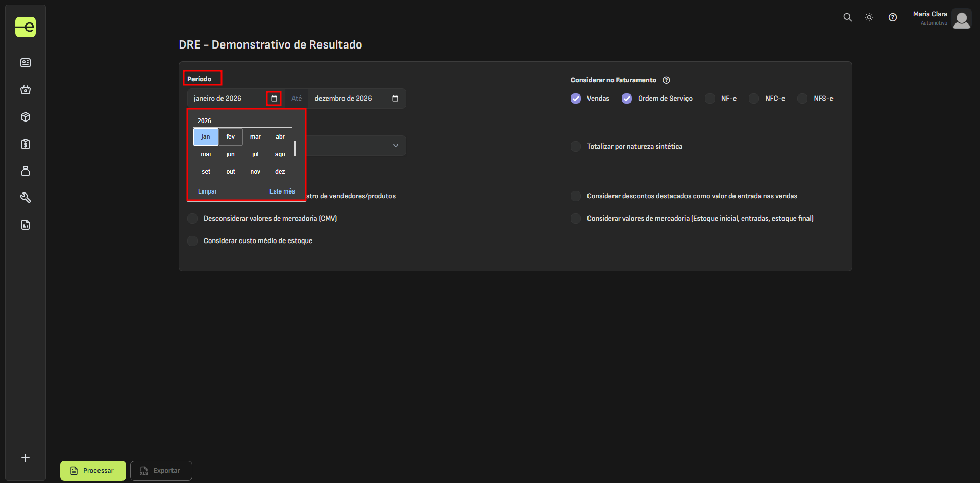
Task: Select mar in the month picker
Action: pyautogui.click(x=255, y=137)
